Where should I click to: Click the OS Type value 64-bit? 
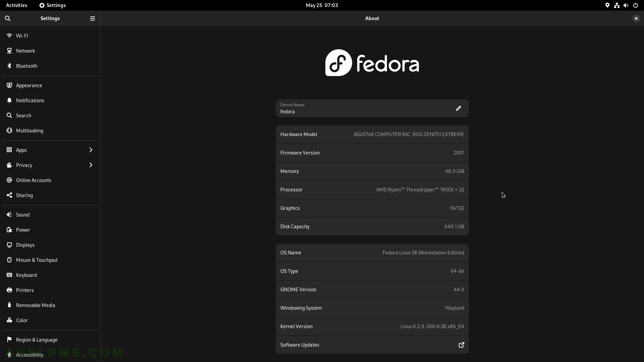[x=457, y=271]
